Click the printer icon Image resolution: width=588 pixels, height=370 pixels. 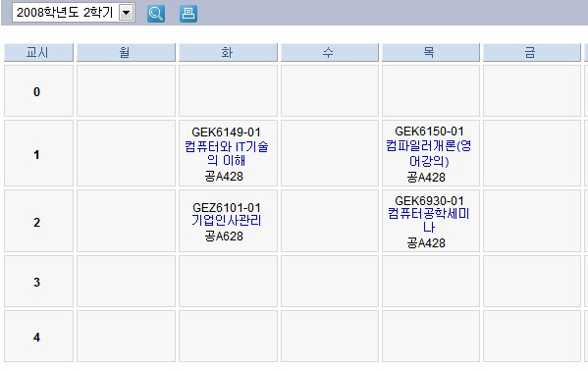(x=188, y=14)
